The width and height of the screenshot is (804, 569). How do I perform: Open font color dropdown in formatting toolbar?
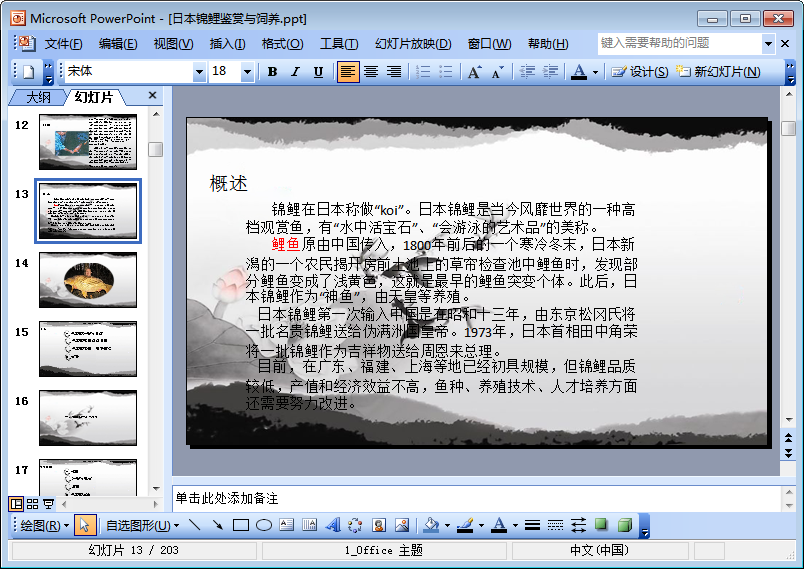pos(595,72)
